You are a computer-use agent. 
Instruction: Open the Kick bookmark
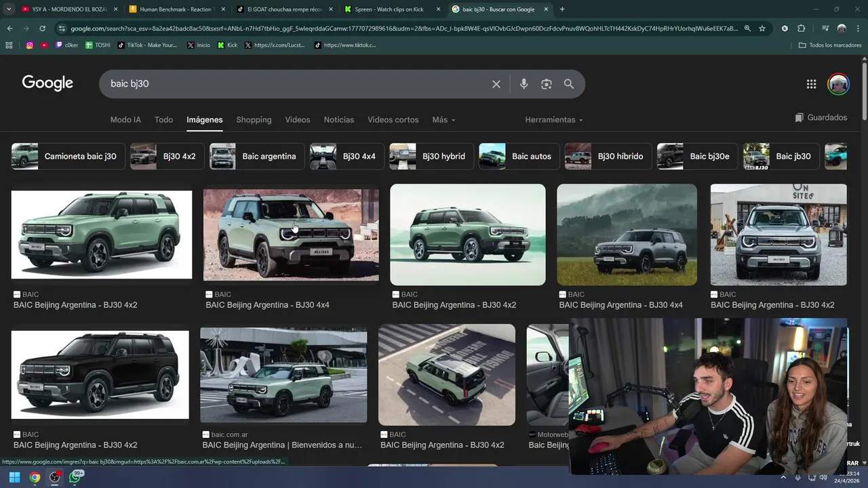[x=228, y=45]
